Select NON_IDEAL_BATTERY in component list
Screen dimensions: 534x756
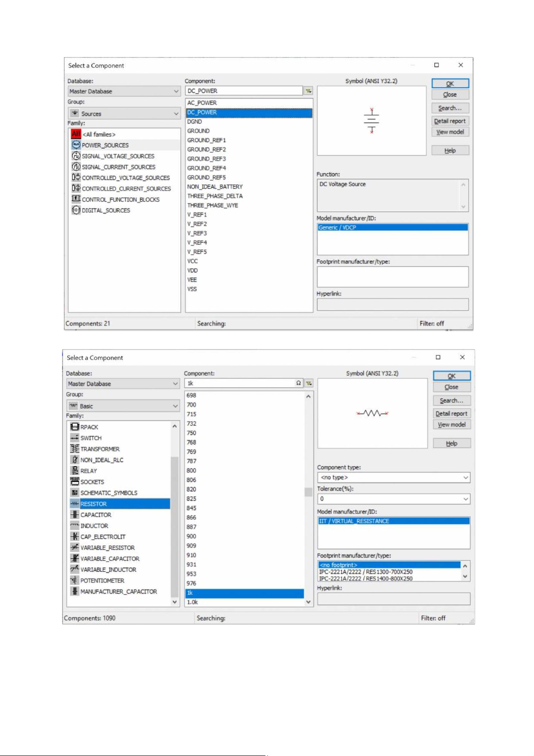(215, 187)
